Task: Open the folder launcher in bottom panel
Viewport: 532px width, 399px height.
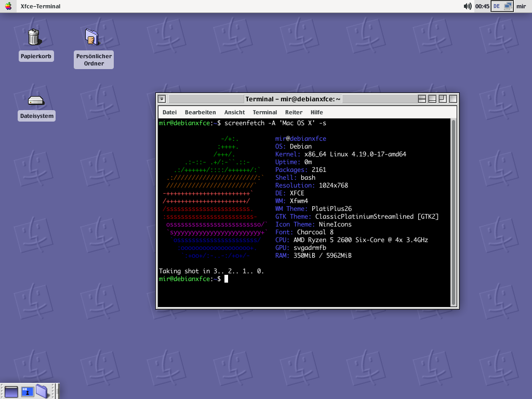Action: pos(43,391)
